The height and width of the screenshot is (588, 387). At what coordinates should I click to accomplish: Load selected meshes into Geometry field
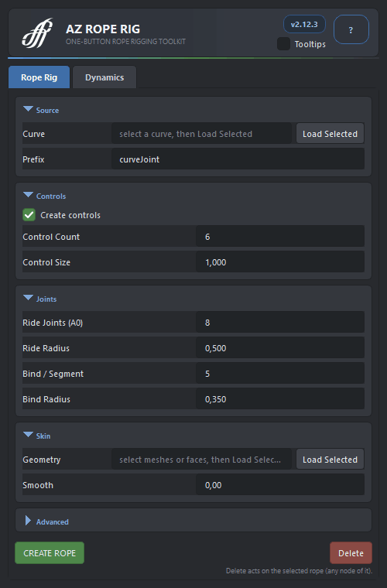pos(330,460)
